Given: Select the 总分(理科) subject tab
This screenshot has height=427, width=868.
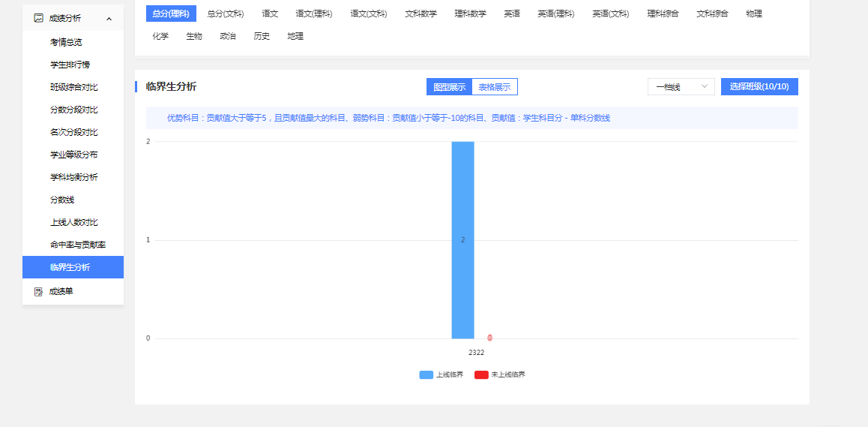Looking at the screenshot, I should tap(171, 14).
